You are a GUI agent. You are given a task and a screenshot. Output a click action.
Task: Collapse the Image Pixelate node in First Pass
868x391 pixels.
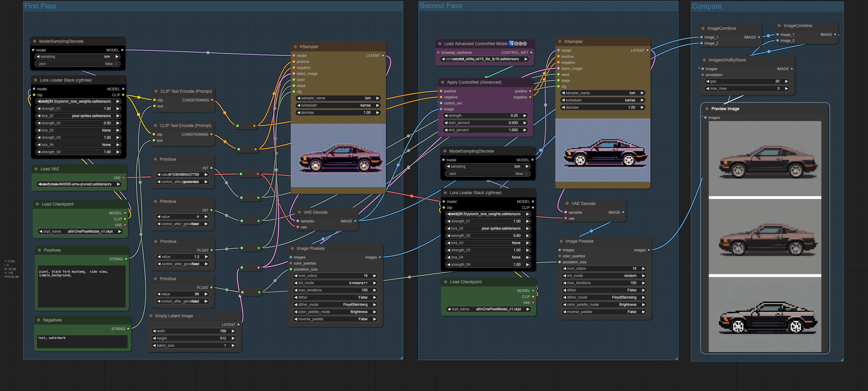click(292, 249)
